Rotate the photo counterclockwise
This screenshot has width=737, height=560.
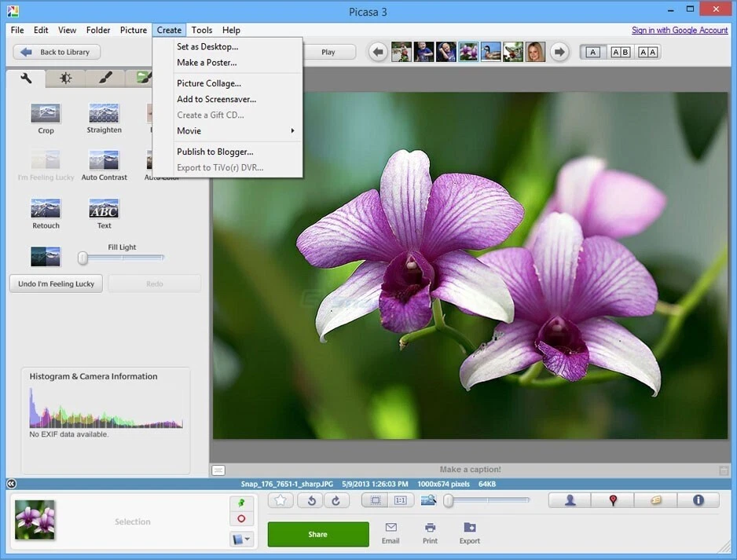(310, 500)
